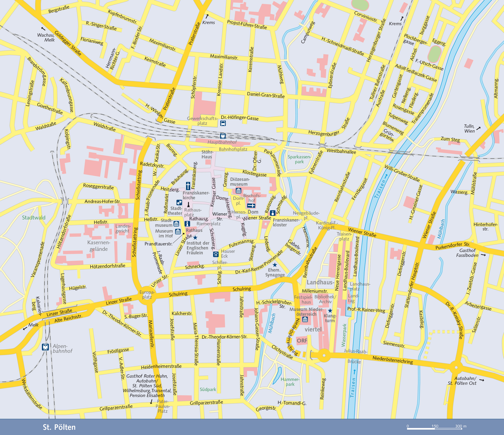504x435 pixels.
Task: Click the bus station icon at Gewerkschaftsplatz
Action: [223, 123]
